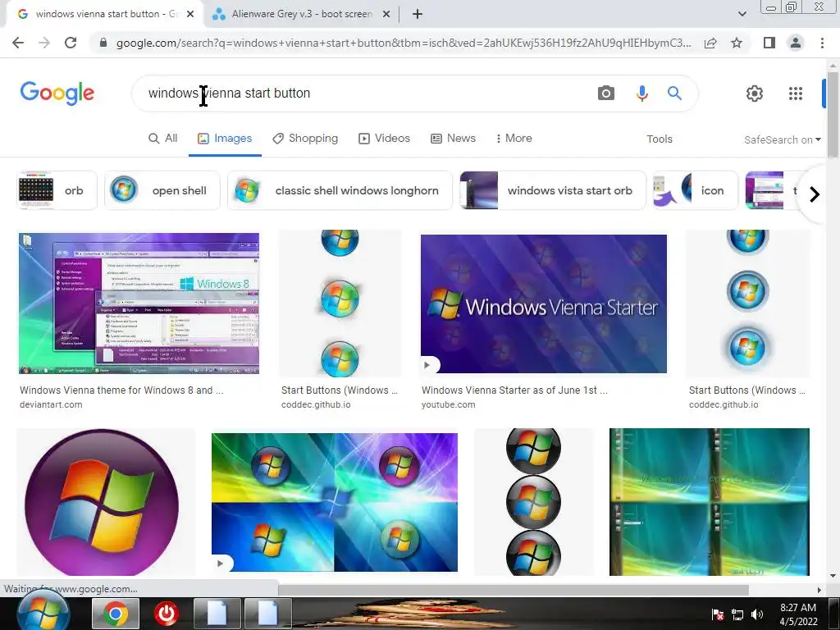
Task: Open the green aurora desktops image
Action: 710,502
